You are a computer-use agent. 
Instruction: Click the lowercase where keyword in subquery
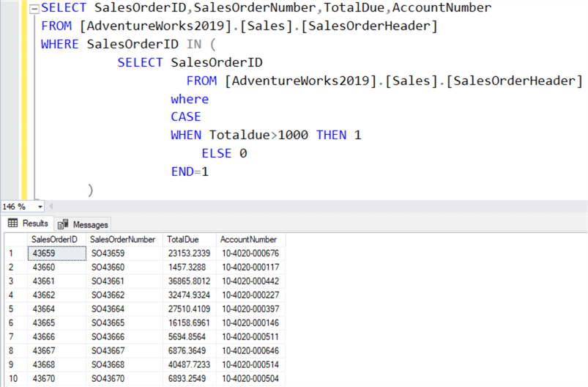click(190, 99)
